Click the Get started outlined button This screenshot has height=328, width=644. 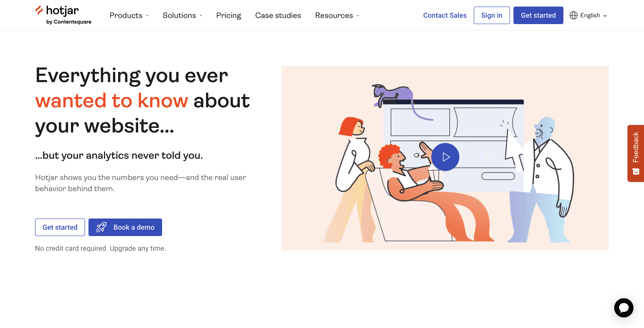tap(60, 227)
